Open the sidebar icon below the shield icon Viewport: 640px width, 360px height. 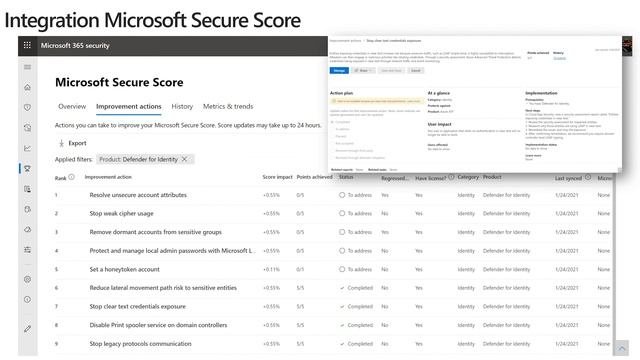tap(27, 128)
